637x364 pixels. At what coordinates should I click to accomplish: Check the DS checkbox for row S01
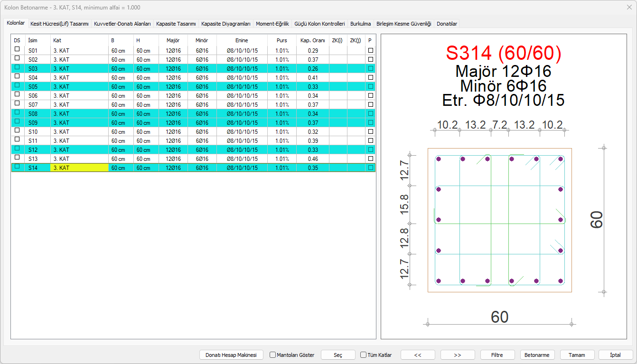17,49
